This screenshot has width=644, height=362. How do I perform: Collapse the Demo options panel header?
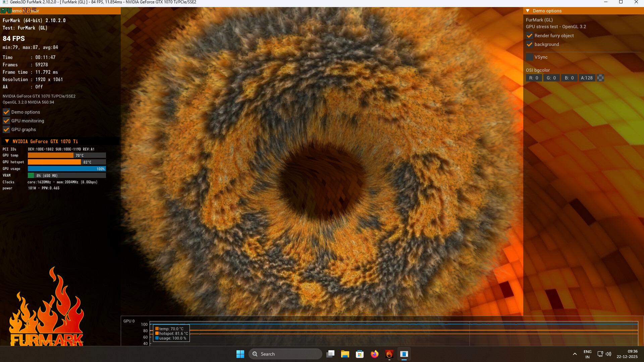click(528, 11)
